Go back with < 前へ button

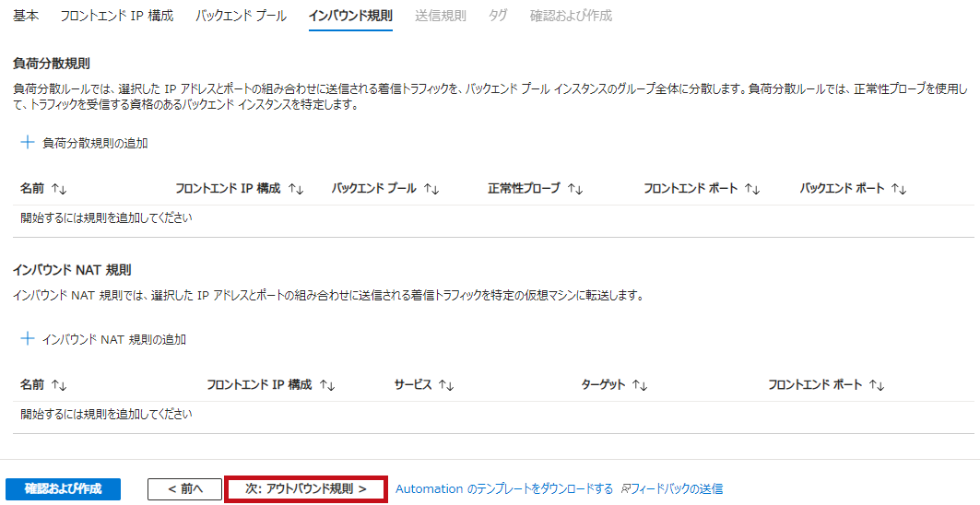click(185, 488)
